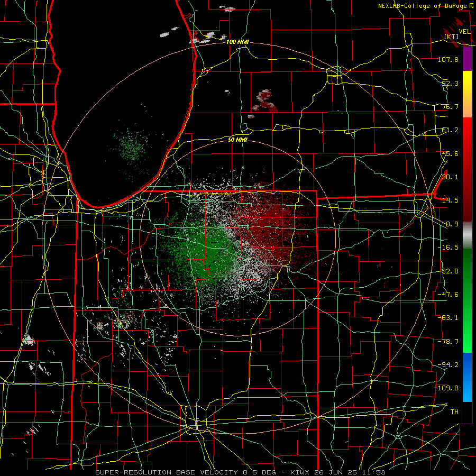Click the TH threshold label
The height and width of the screenshot is (476, 476).
(x=454, y=412)
